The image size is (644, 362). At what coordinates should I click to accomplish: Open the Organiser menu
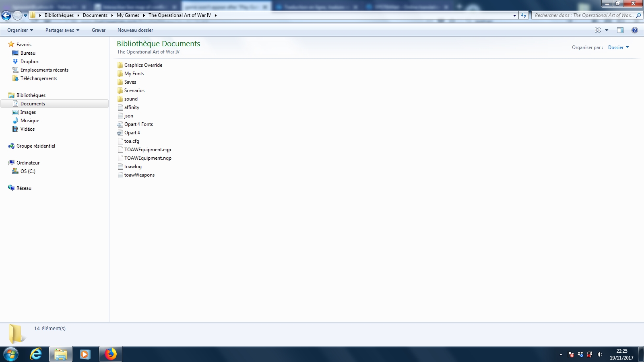pyautogui.click(x=20, y=30)
